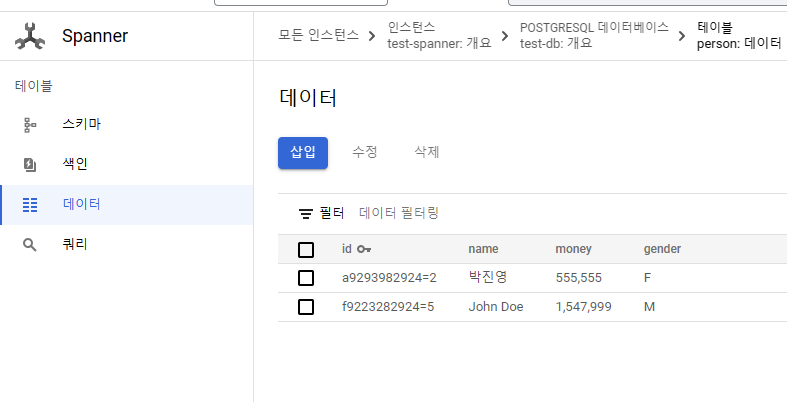Open the 쿼리 menu item
The height and width of the screenshot is (402, 787).
point(75,245)
